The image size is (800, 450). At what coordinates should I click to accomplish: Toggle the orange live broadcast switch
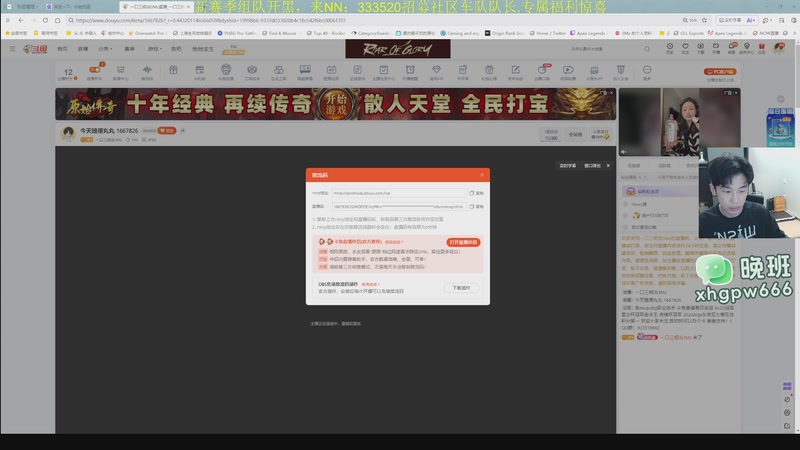point(94,70)
